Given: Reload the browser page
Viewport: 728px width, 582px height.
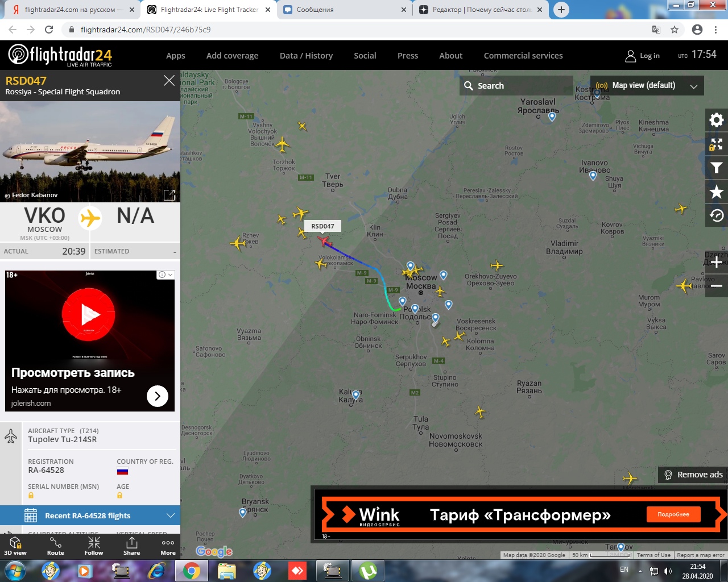Looking at the screenshot, I should point(49,30).
